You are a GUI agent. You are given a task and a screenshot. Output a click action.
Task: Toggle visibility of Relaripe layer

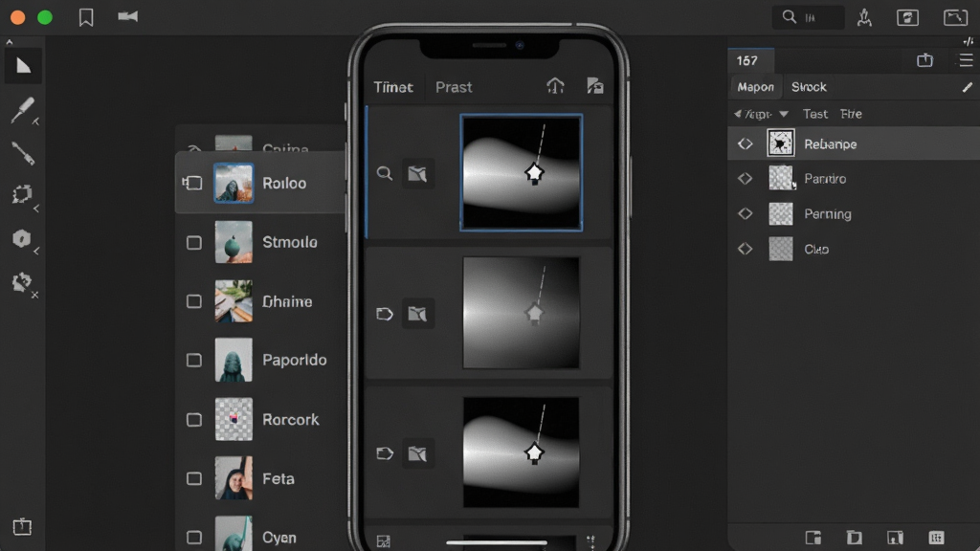click(x=745, y=143)
